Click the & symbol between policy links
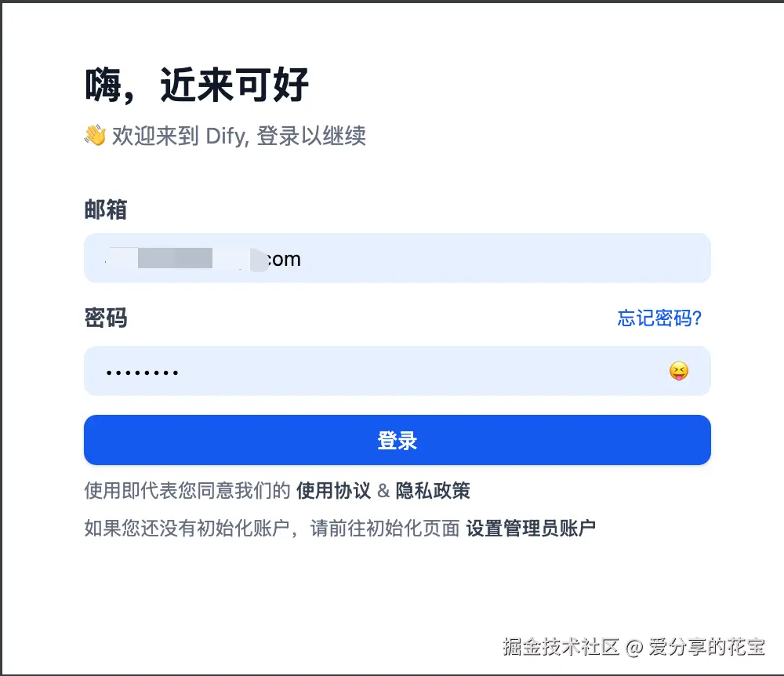Image resolution: width=784 pixels, height=676 pixels. pyautogui.click(x=383, y=492)
